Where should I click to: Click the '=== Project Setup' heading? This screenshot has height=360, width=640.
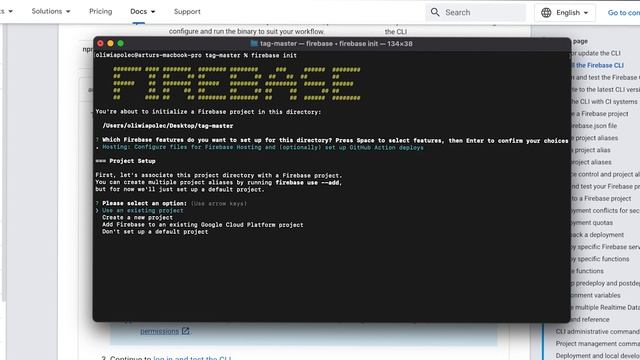pos(125,161)
